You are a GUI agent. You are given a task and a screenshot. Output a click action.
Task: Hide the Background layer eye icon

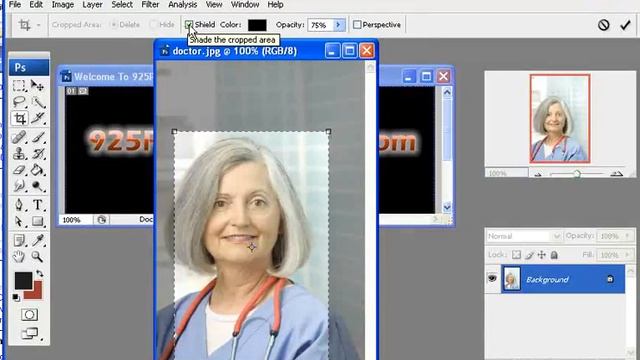[x=492, y=278]
